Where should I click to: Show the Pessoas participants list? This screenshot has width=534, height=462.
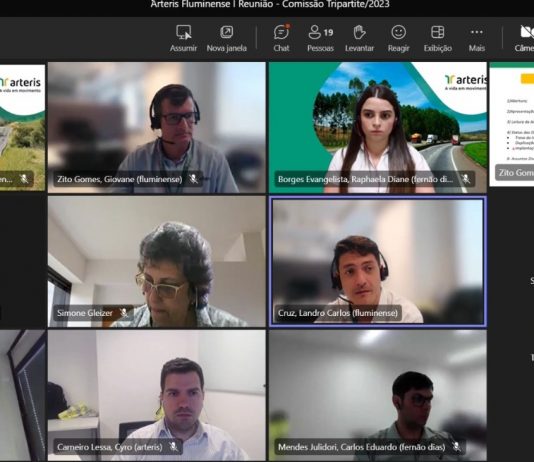pos(320,38)
